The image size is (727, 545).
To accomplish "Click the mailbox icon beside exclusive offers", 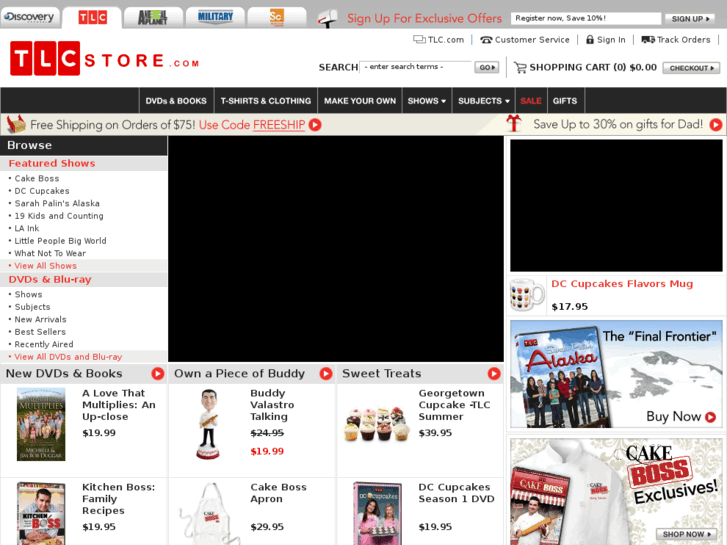I will (x=328, y=19).
